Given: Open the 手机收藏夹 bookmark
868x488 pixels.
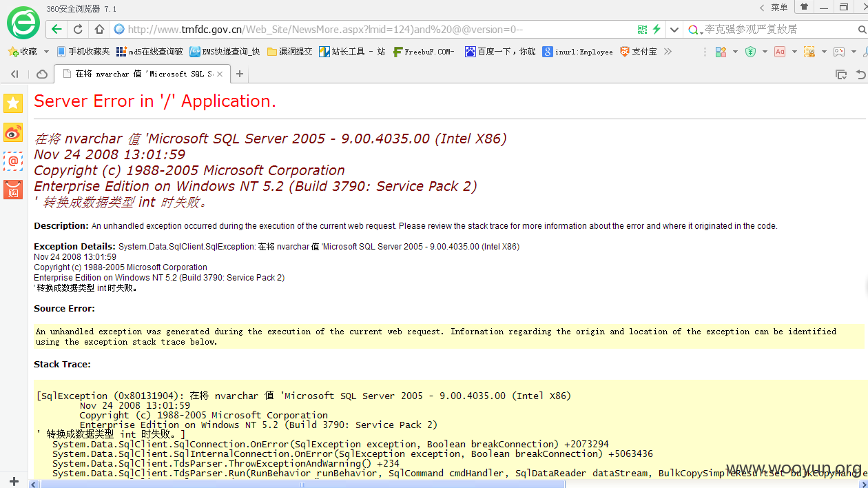Looking at the screenshot, I should pos(83,52).
